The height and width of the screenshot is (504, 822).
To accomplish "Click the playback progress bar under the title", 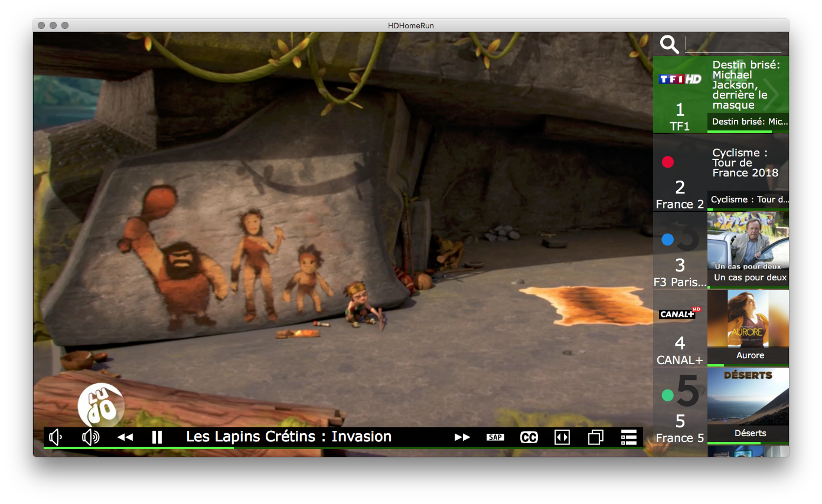I will 343,448.
